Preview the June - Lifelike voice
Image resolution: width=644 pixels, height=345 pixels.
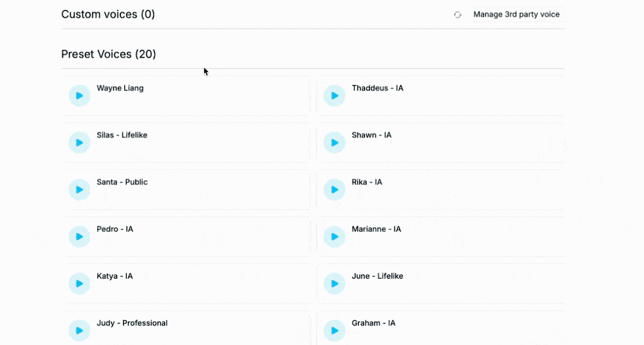click(334, 284)
